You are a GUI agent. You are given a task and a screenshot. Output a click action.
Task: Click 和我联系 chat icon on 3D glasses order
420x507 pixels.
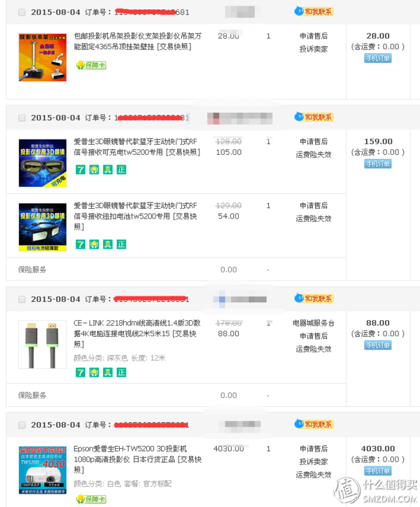(314, 117)
